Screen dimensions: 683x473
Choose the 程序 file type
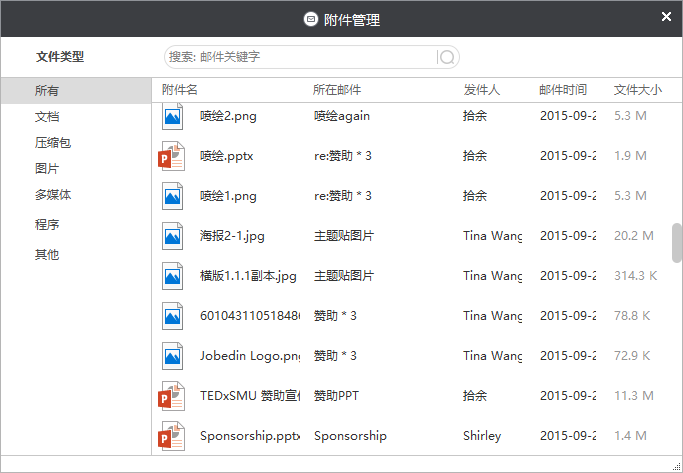click(x=48, y=225)
